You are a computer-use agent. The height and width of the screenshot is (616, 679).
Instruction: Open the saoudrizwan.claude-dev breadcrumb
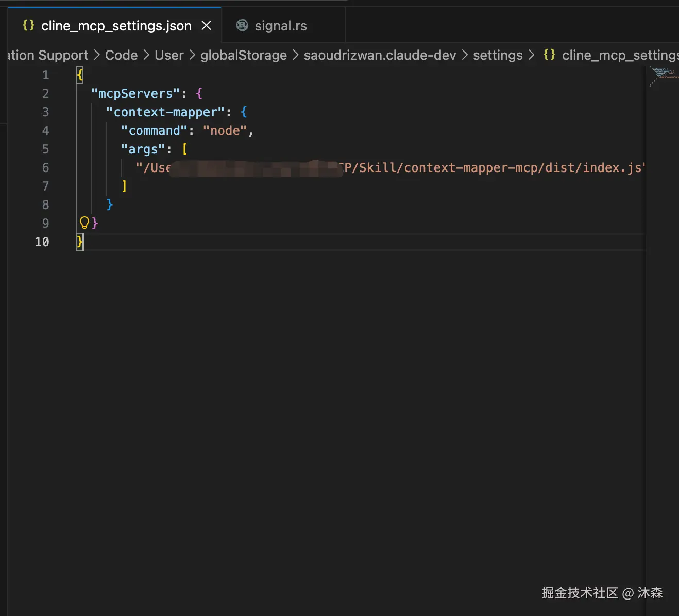click(380, 55)
